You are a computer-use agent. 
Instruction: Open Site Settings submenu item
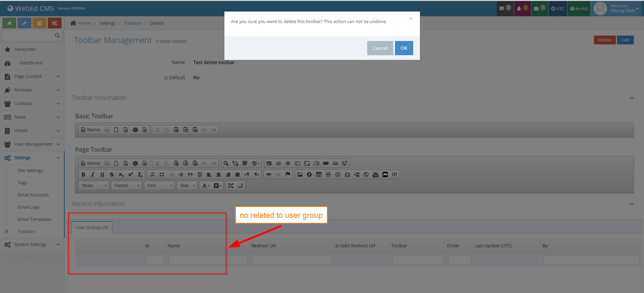[30, 171]
